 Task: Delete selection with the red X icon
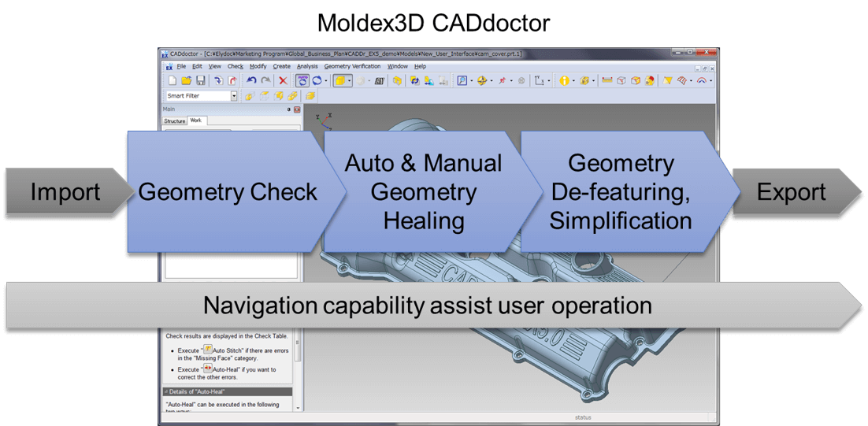pyautogui.click(x=283, y=80)
